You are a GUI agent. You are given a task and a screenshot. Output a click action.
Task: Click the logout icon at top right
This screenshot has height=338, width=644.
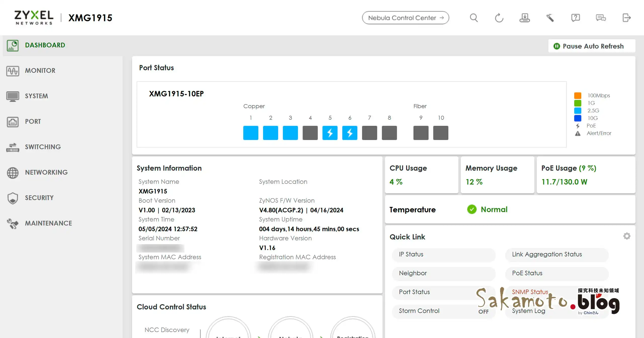click(626, 18)
